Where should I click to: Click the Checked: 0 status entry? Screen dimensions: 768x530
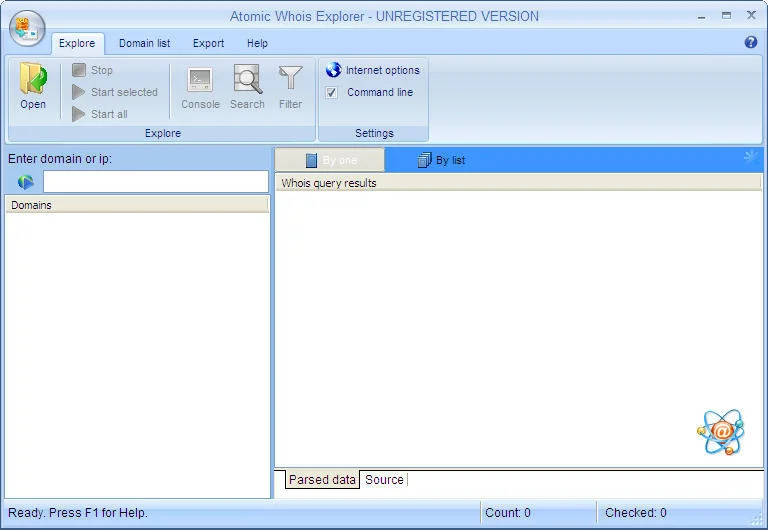point(636,513)
